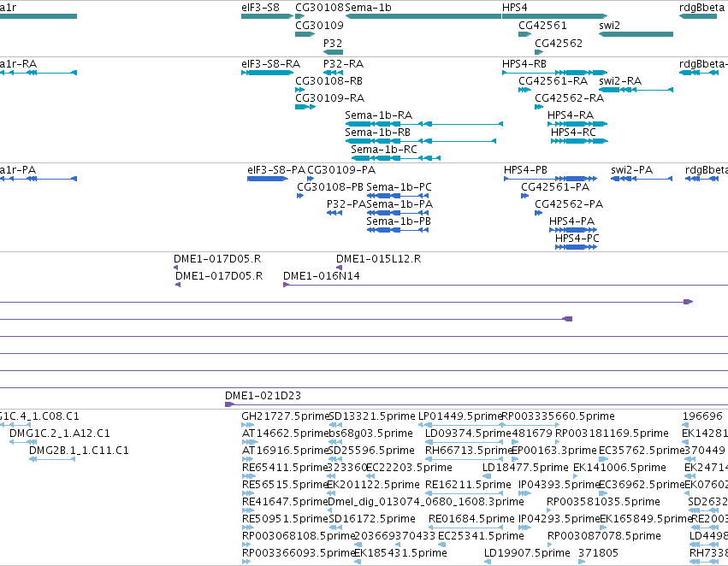Select the HPS4-PA CDS feature
The image size is (728, 566).
[x=573, y=230]
